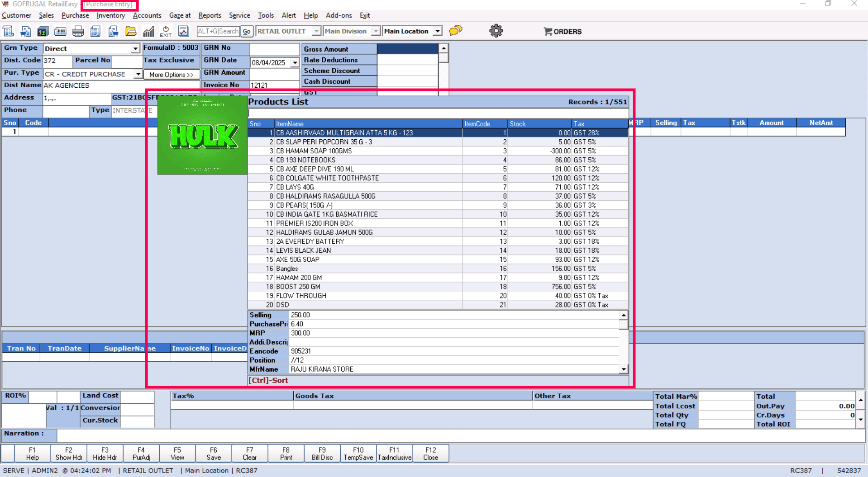Open the Inventory menu

(x=110, y=15)
